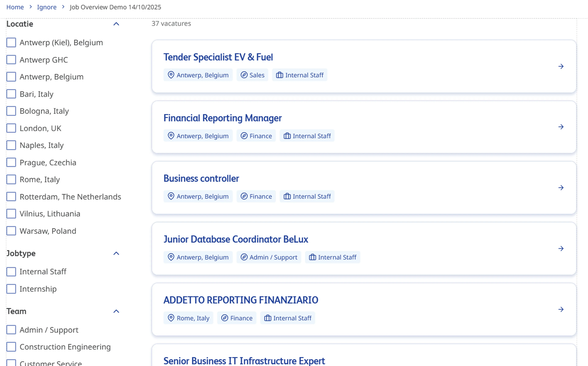Collapse the Team filter section

[x=116, y=311]
